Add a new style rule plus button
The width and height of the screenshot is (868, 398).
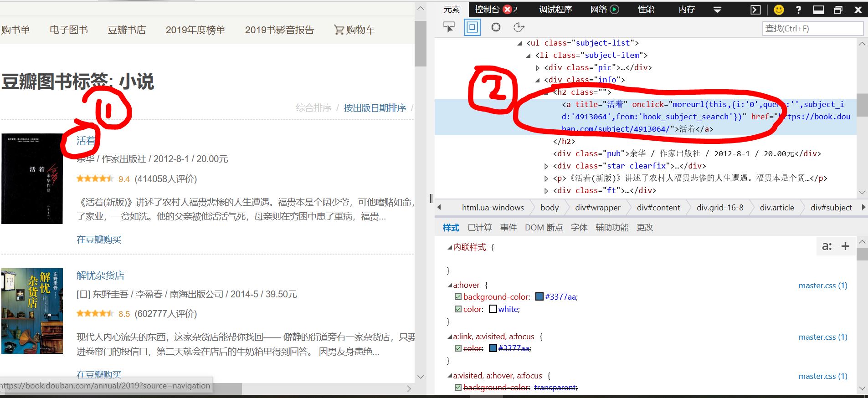pos(845,246)
